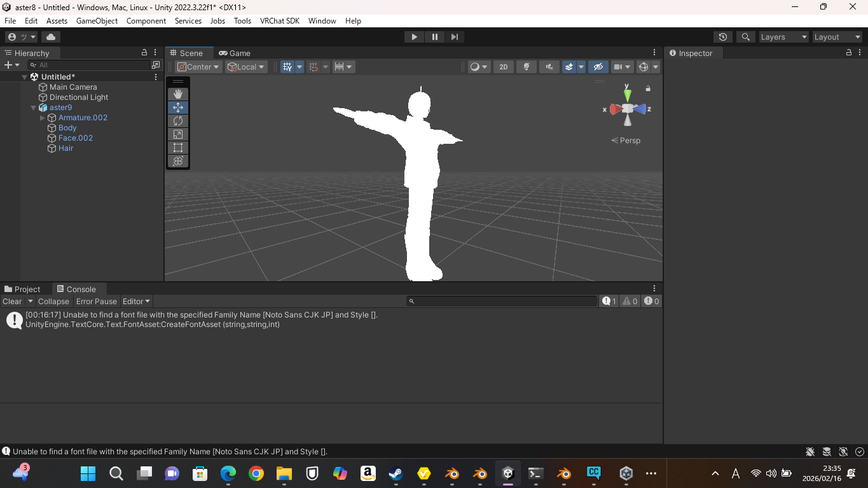Open Undo History button

722,37
